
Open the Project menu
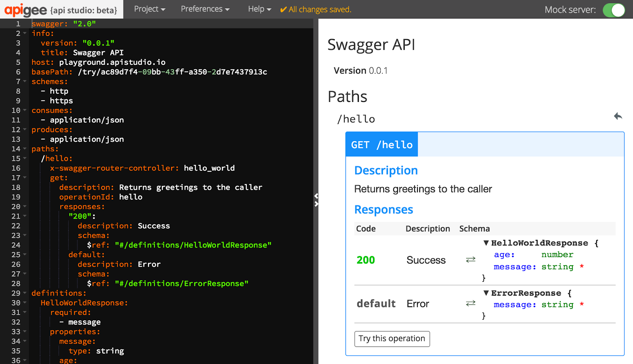click(150, 9)
